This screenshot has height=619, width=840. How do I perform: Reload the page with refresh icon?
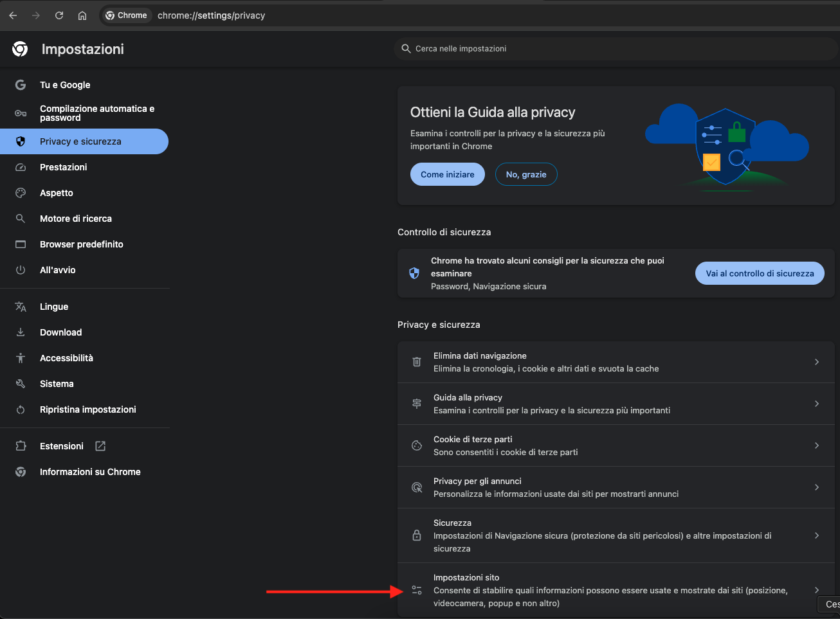click(x=59, y=15)
